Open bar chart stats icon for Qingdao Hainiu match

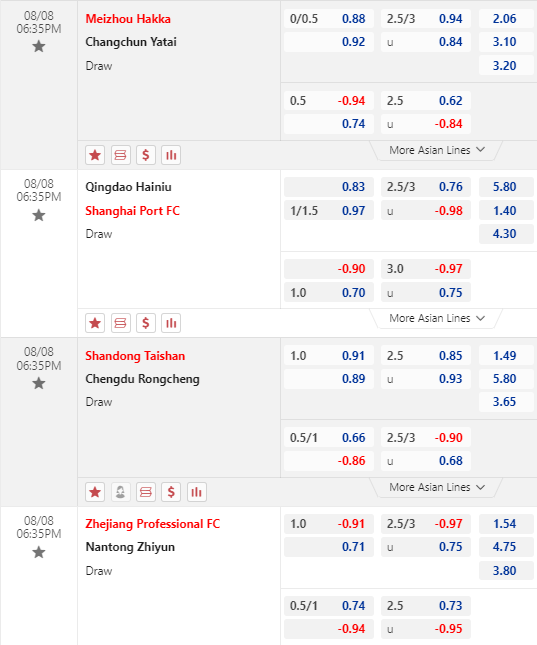pos(171,323)
